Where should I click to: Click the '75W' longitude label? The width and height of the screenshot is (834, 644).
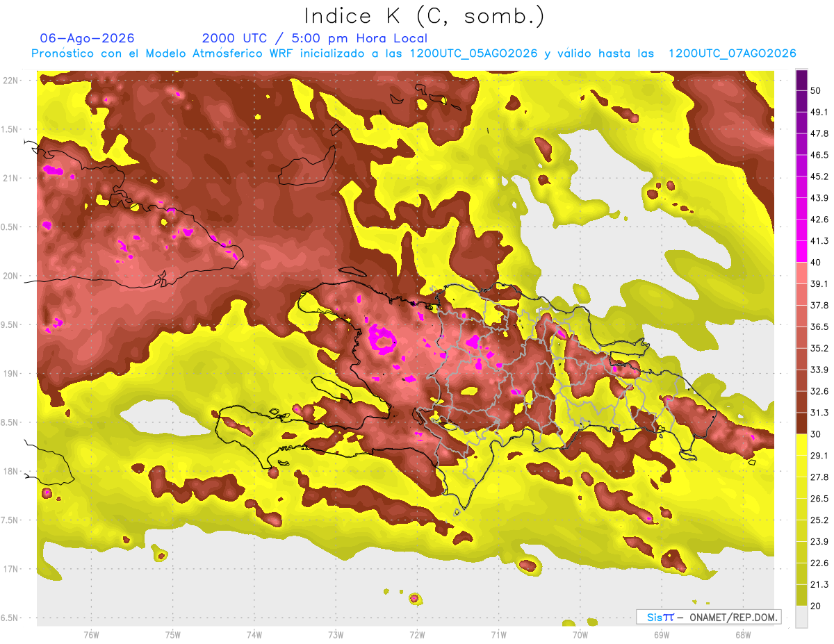point(173,634)
